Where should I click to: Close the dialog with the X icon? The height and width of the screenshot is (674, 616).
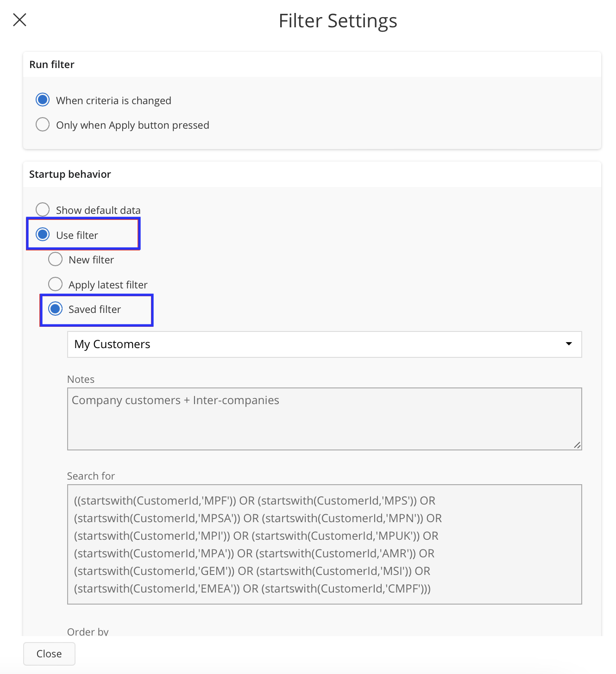point(20,20)
